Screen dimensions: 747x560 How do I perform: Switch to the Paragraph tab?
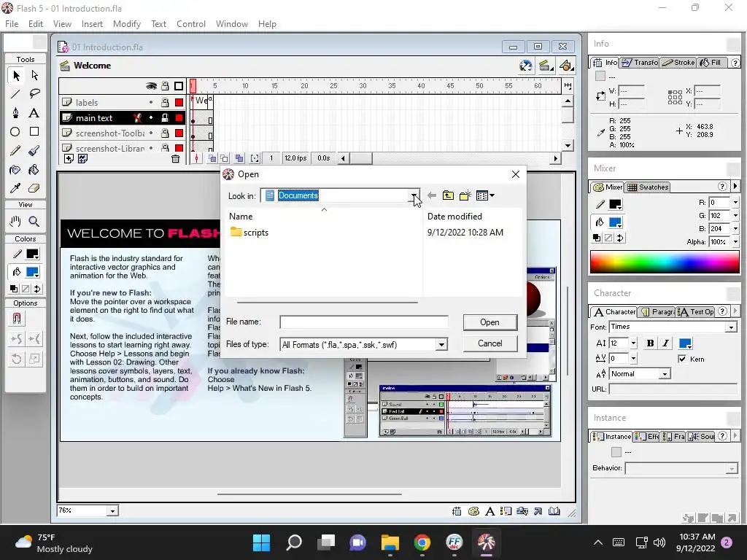(x=658, y=312)
